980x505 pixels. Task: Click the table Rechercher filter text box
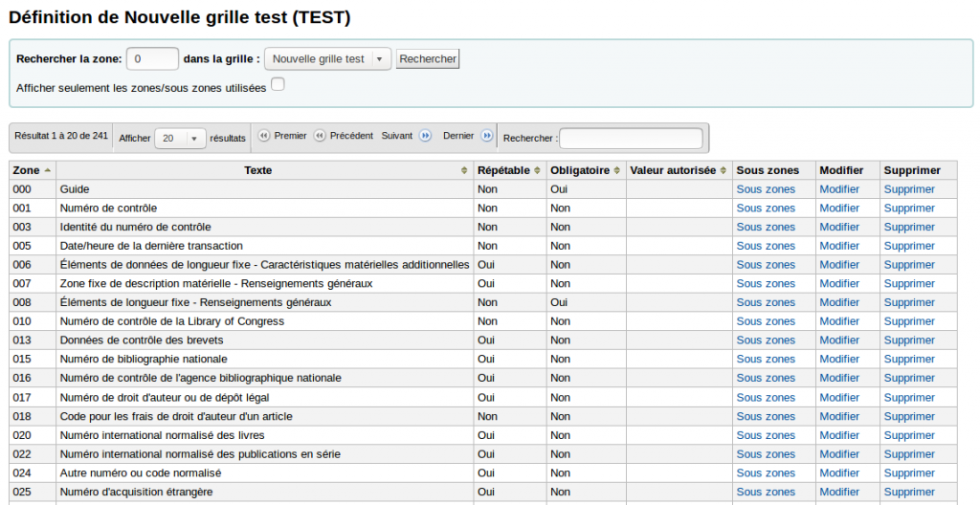pos(631,138)
